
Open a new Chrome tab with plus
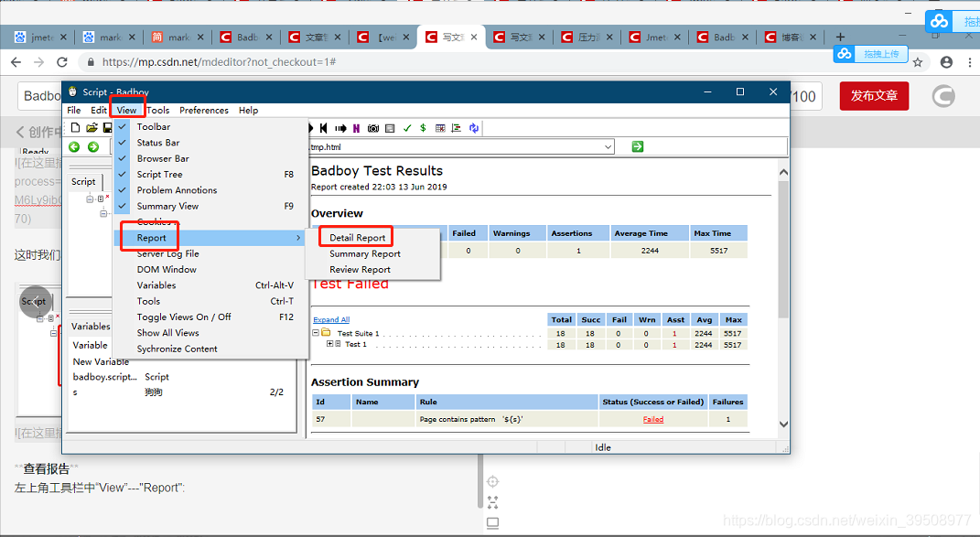(840, 37)
